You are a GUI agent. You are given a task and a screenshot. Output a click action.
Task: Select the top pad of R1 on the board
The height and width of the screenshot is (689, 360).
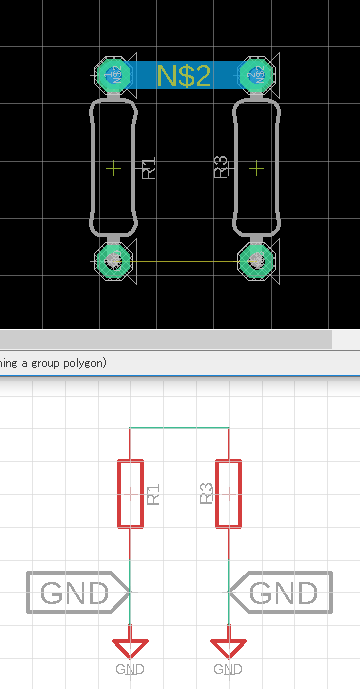coord(114,75)
